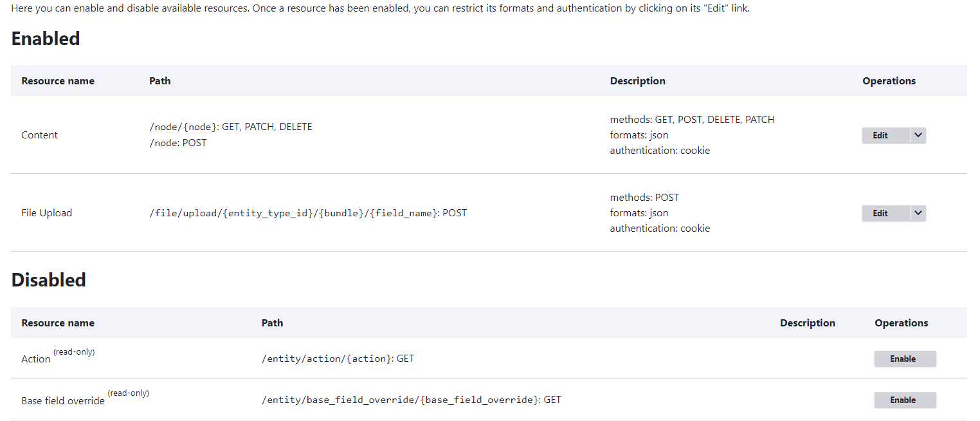
Task: Edit the File Upload resource
Action: pos(886,213)
